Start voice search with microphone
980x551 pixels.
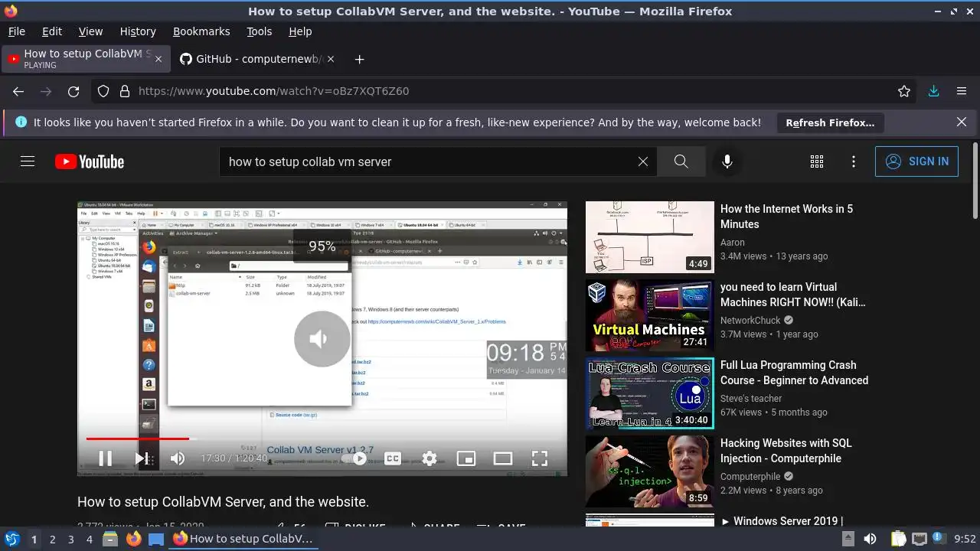coord(727,161)
